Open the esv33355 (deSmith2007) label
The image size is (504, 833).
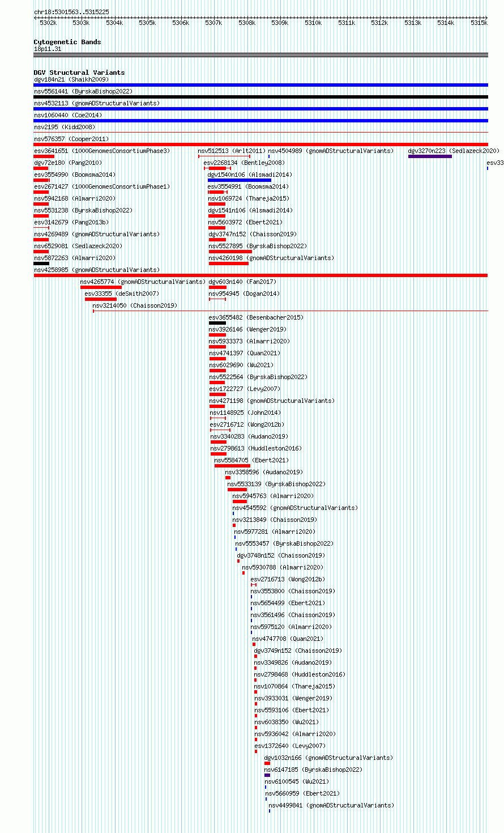122,294
